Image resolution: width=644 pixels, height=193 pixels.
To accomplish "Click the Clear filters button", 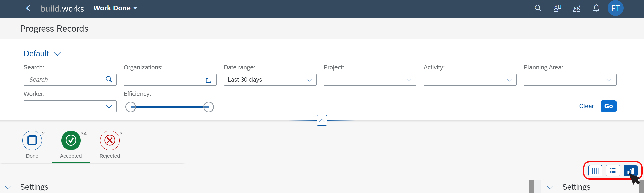I will 586,106.
